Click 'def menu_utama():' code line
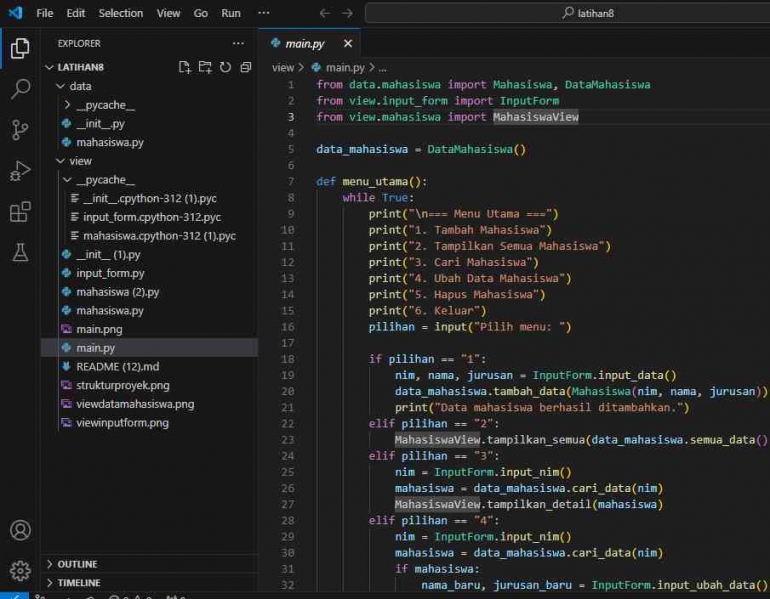The image size is (770, 599). point(372,182)
